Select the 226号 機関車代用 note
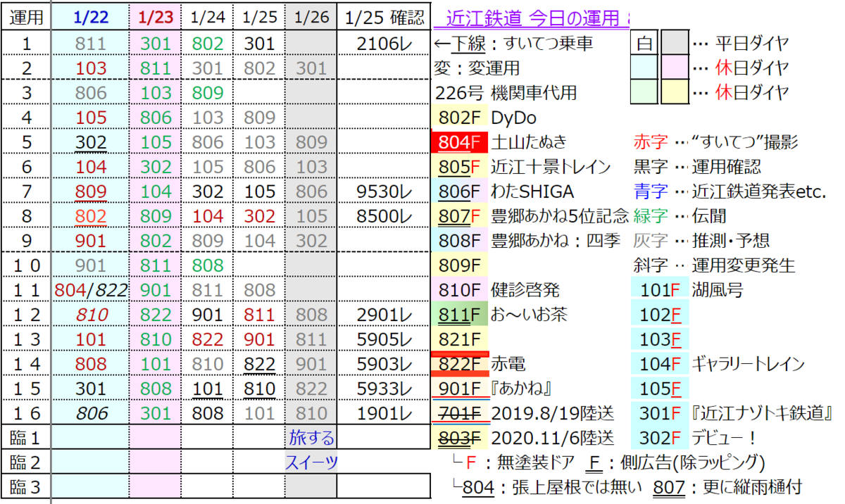The image size is (845, 504). pyautogui.click(x=507, y=93)
